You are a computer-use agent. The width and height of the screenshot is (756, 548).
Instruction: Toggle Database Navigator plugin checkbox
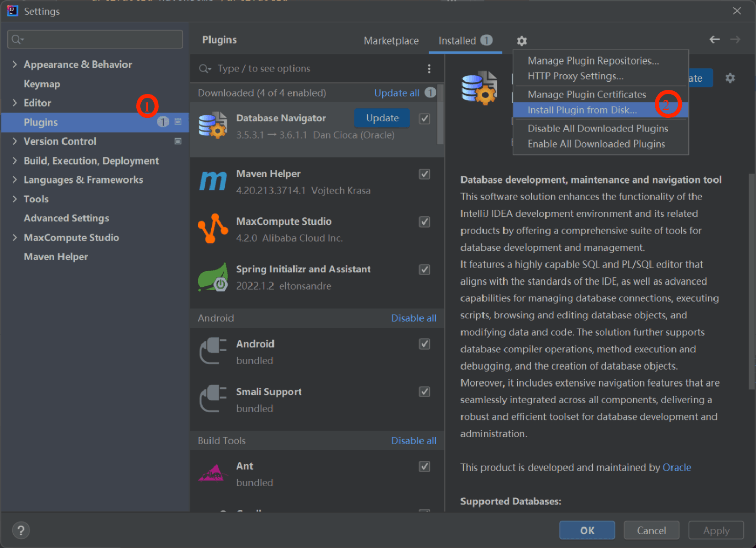[425, 119]
